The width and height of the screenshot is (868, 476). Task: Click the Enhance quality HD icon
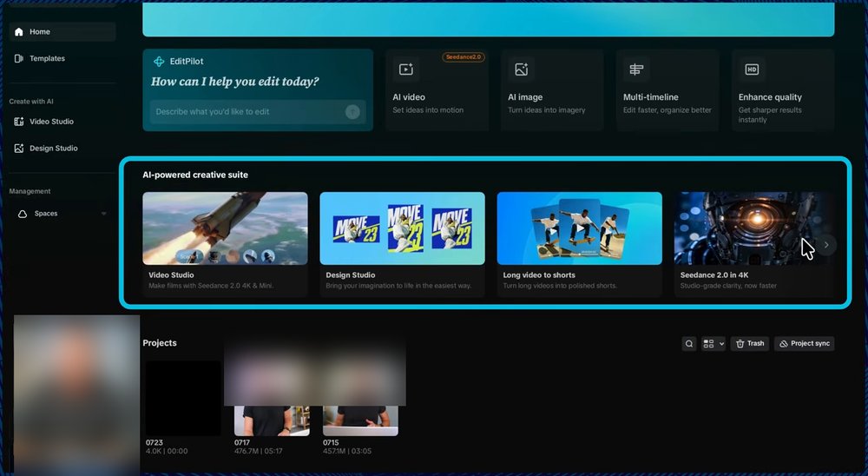tap(752, 69)
